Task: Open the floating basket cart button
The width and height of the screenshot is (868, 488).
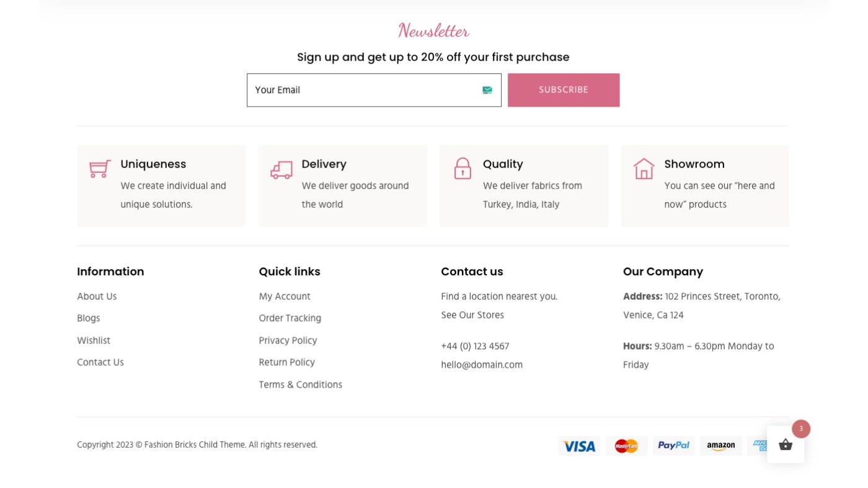Action: pyautogui.click(x=785, y=445)
